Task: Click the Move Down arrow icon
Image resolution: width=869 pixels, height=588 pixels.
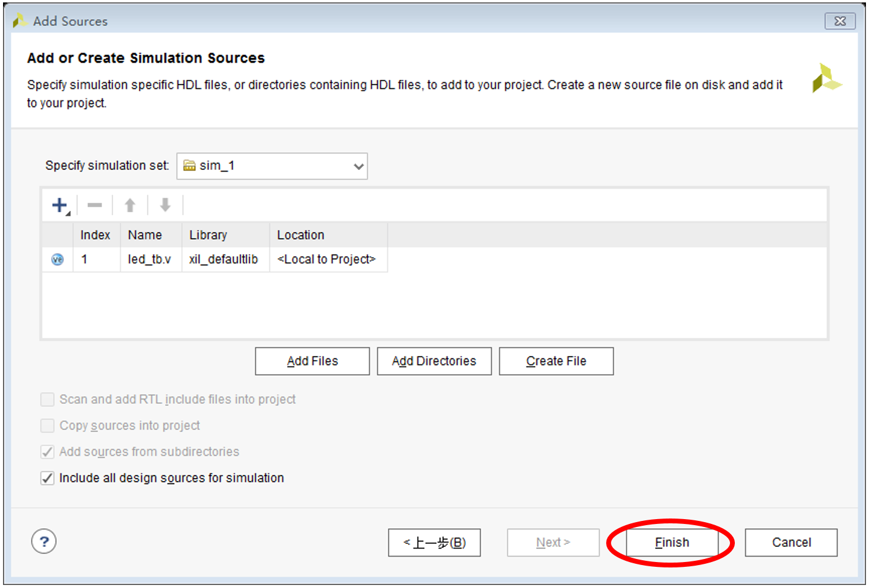Action: [165, 205]
